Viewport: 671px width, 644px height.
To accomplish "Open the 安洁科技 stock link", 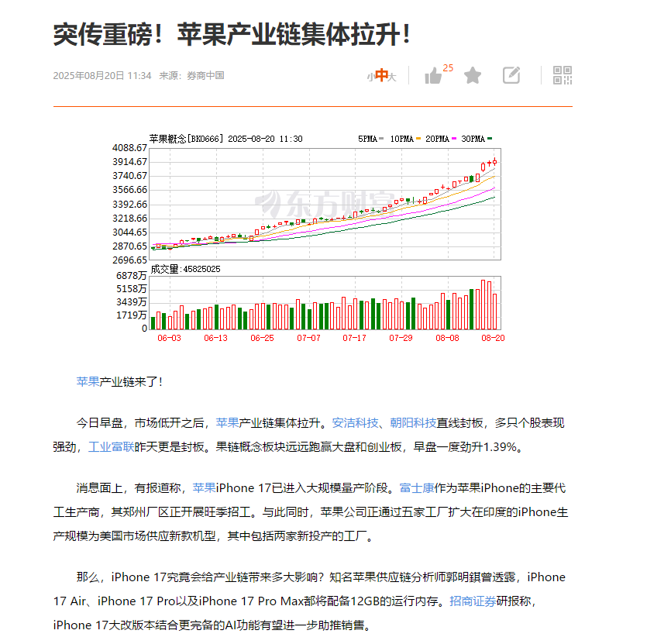I will 355,423.
